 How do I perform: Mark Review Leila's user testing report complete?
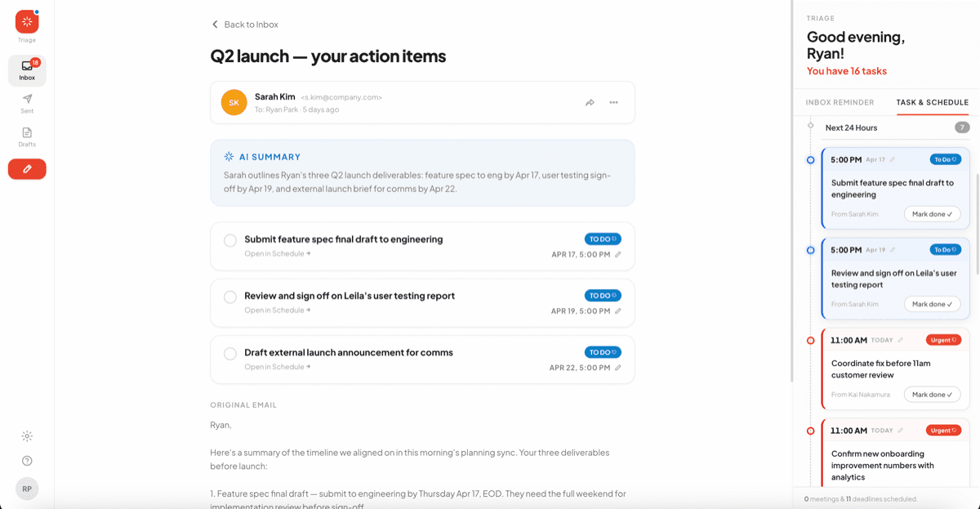(230, 297)
